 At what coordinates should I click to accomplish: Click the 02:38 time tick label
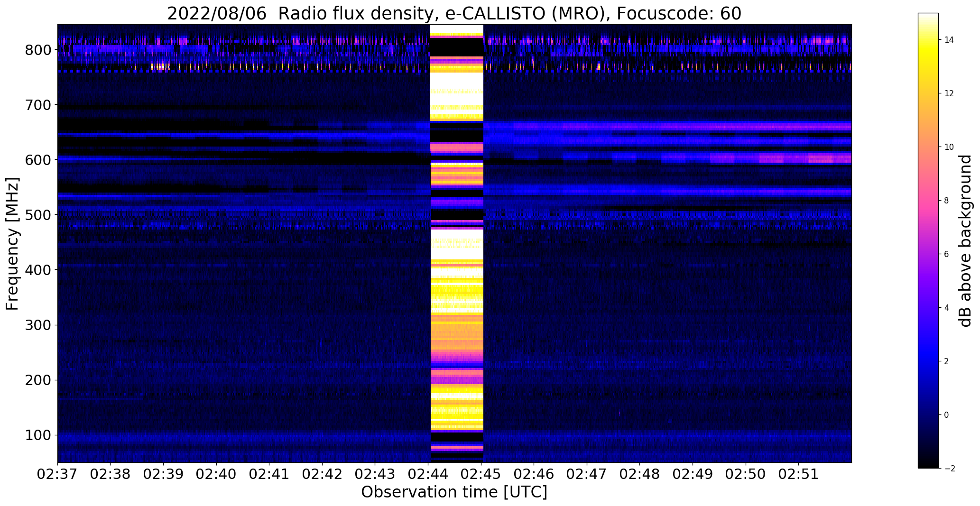(111, 474)
